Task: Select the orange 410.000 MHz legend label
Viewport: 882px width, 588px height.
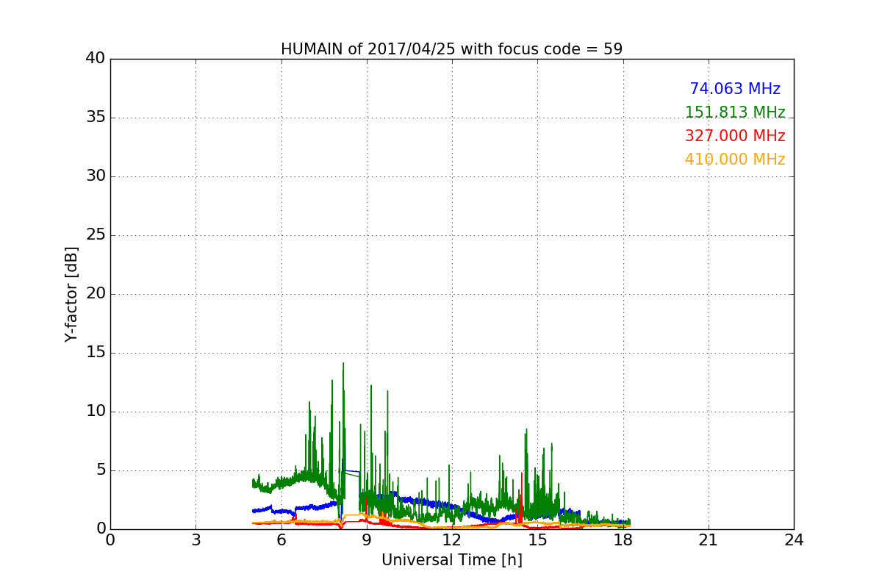Action: 735,159
